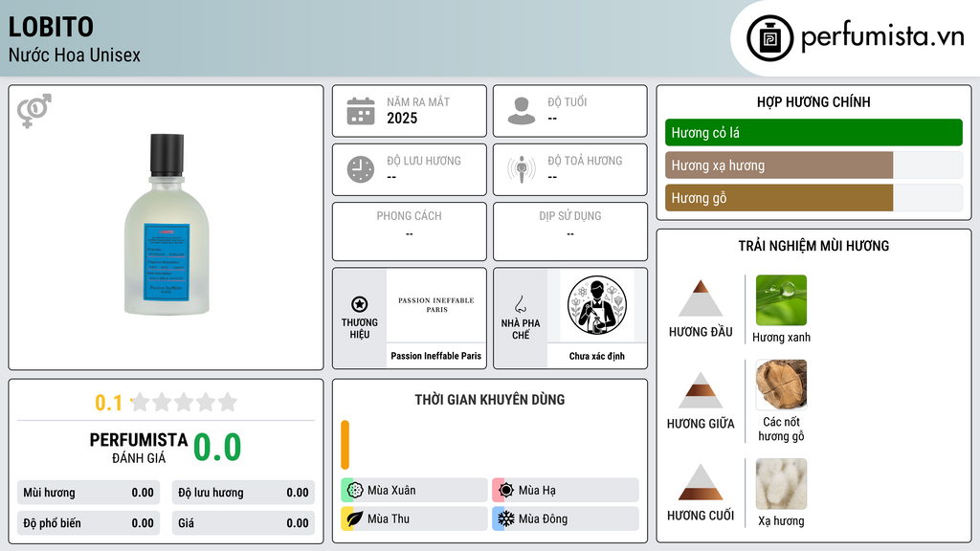Click the Hợp hương chính heading
The width and height of the screenshot is (980, 551).
(813, 101)
